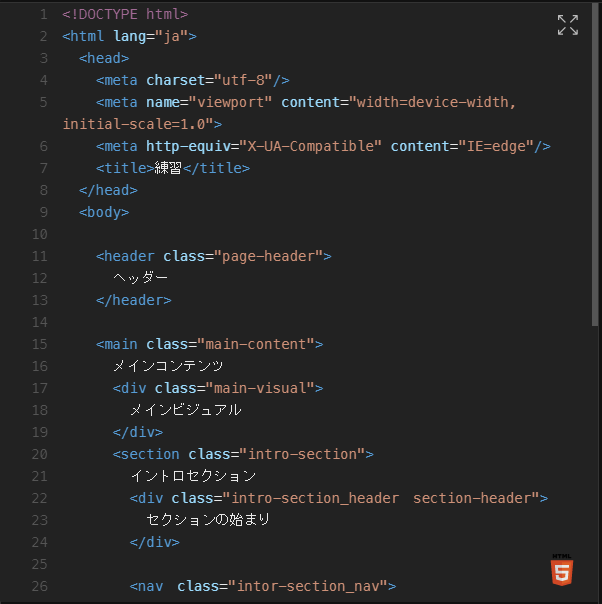Click the lang attribute on the html tag
Screen dimensions: 602x604
[x=129, y=36]
